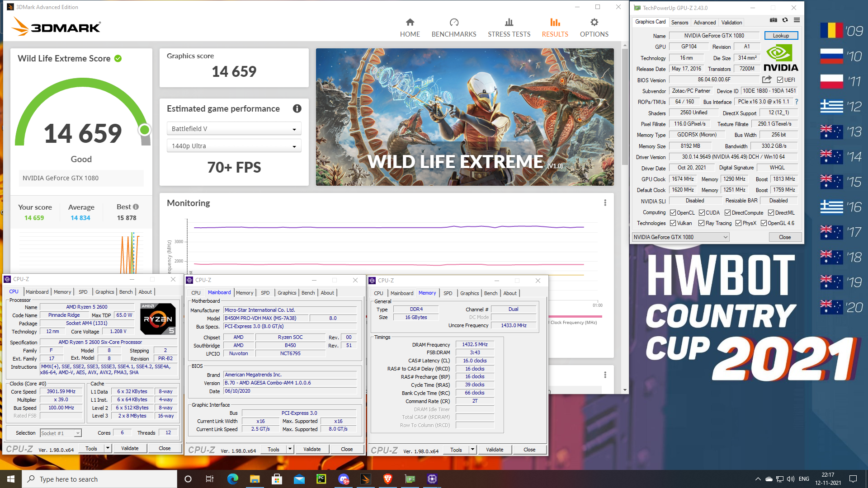
Task: Open Graphics tab in Memory CPU-Z window
Action: [x=469, y=293]
